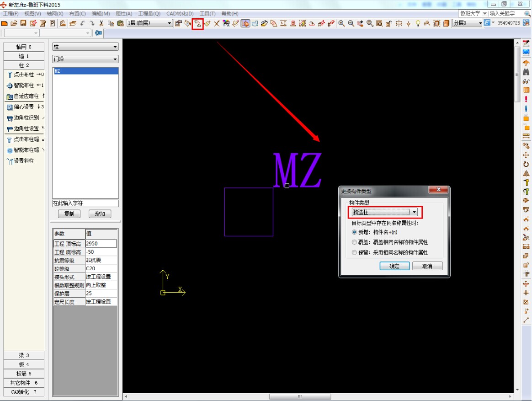Select the 智能布柱 tool
Viewport: 532px width, 401px height.
(x=24, y=85)
